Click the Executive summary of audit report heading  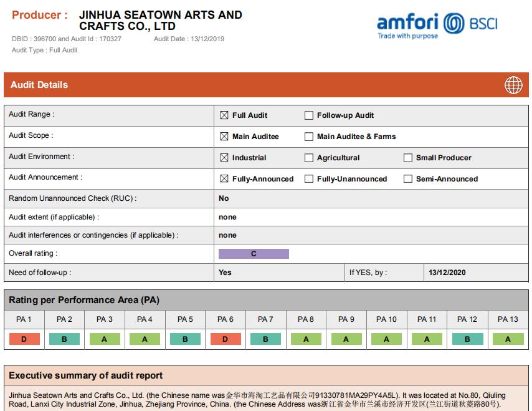86,375
